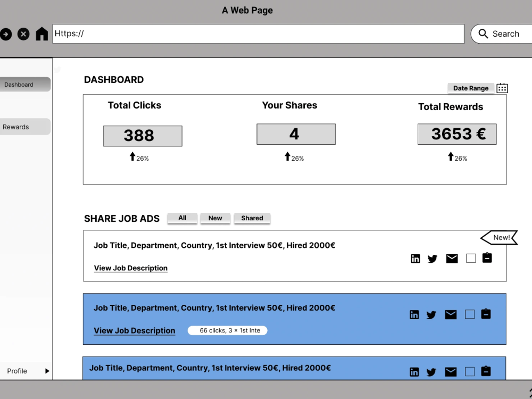Image resolution: width=532 pixels, height=399 pixels.
Task: Click the 66 clicks stats pill
Action: 227,330
